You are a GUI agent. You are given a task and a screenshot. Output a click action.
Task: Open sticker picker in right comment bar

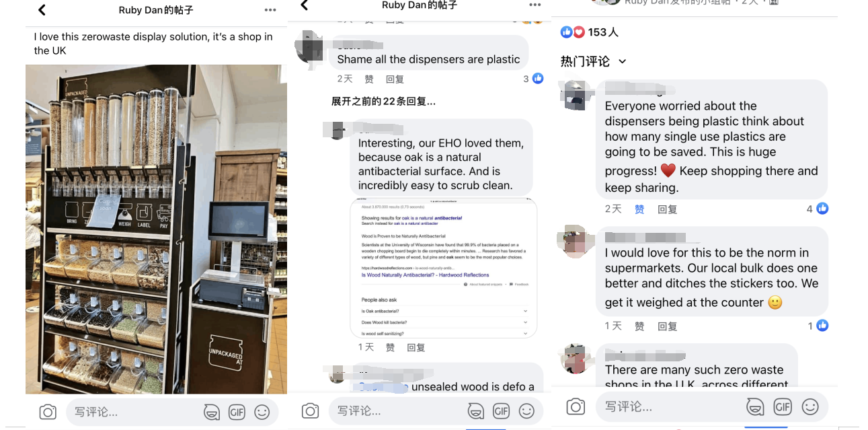[756, 406]
